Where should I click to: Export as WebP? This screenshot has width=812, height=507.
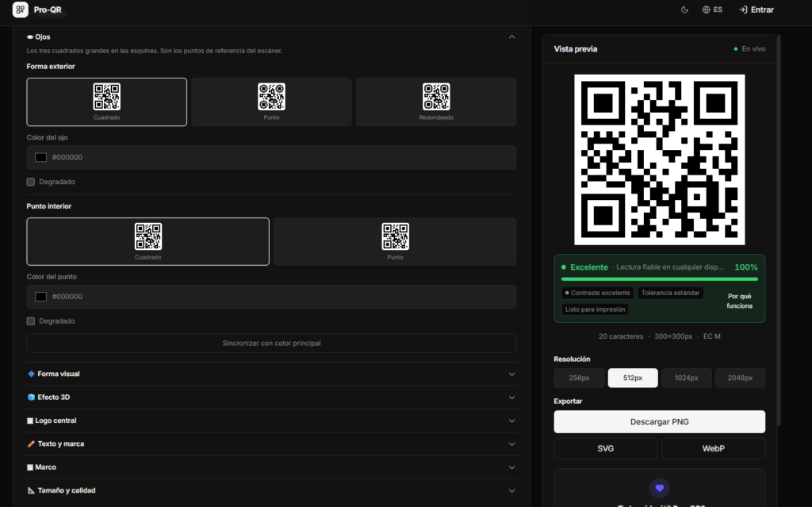713,448
